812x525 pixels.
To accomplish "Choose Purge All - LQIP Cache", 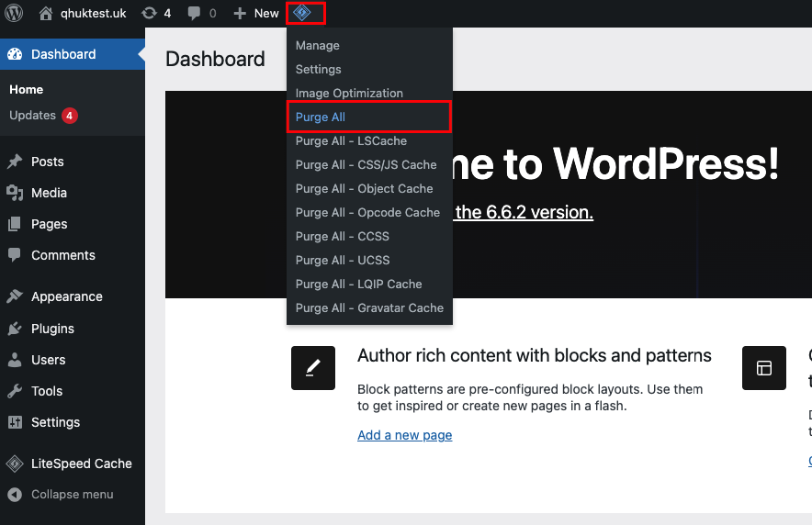I will click(x=358, y=284).
